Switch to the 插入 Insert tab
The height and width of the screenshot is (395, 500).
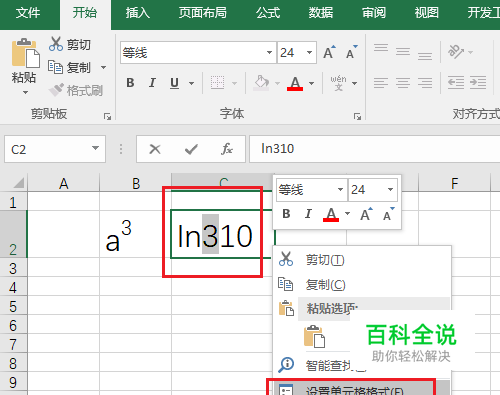[x=137, y=13]
